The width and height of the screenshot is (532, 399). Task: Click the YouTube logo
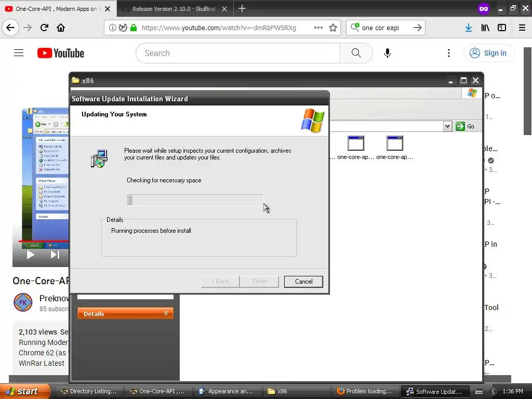pyautogui.click(x=61, y=53)
